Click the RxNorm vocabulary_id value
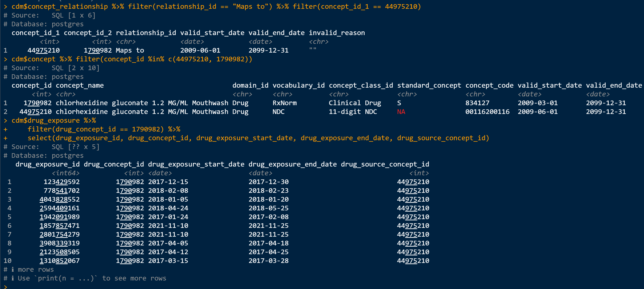This screenshot has height=289, width=644. pyautogui.click(x=284, y=103)
